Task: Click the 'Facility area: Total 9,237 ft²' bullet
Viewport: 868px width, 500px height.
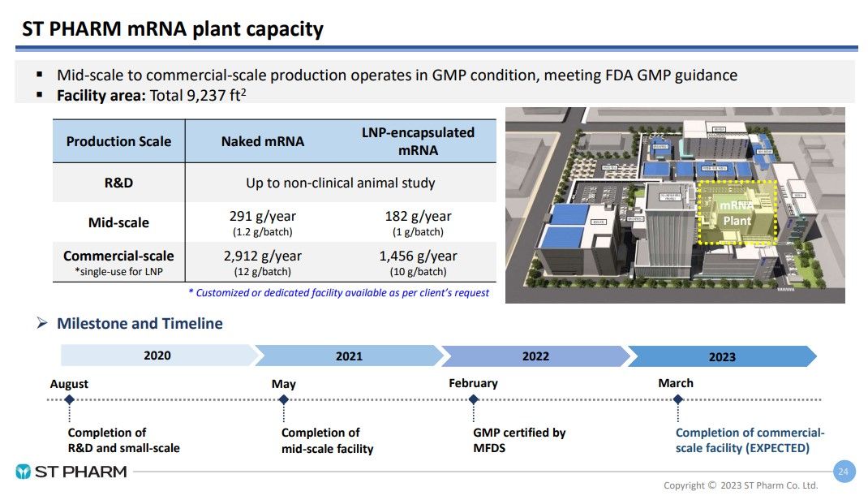Action: (151, 95)
